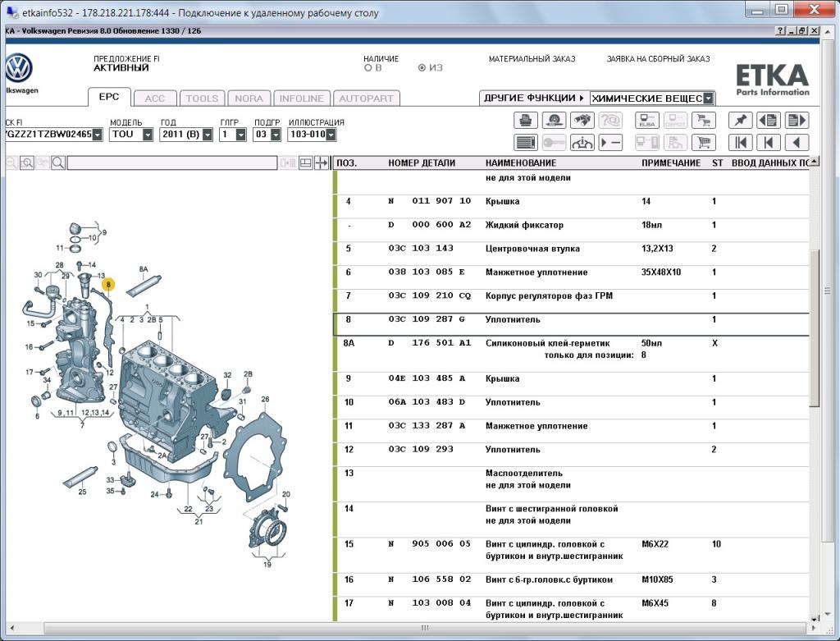Click zoom to fit magnifier icon
The height and width of the screenshot is (641, 840).
(27, 163)
